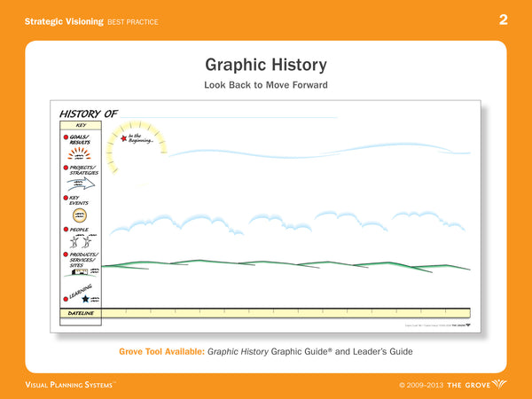Click the two people figures icon

[x=82, y=241]
